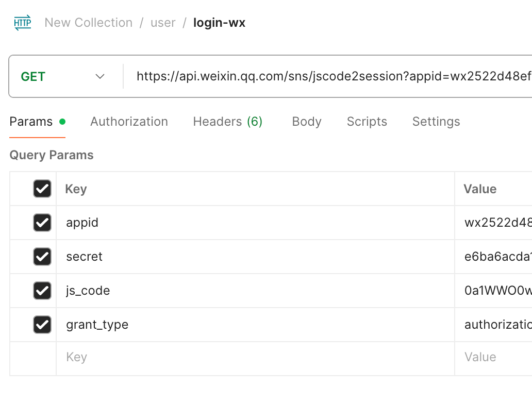Viewport: 532px width, 405px height.
Task: Open the New Collection breadcrumb
Action: pyautogui.click(x=88, y=23)
